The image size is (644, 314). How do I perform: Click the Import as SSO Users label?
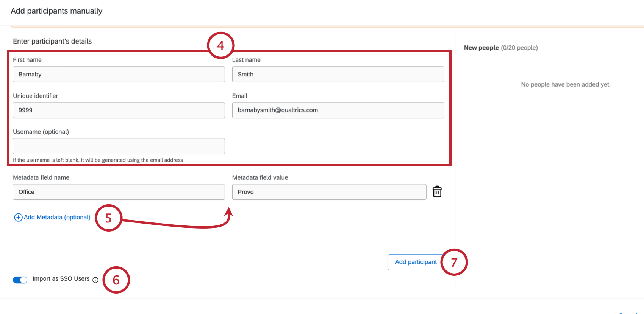(x=61, y=279)
